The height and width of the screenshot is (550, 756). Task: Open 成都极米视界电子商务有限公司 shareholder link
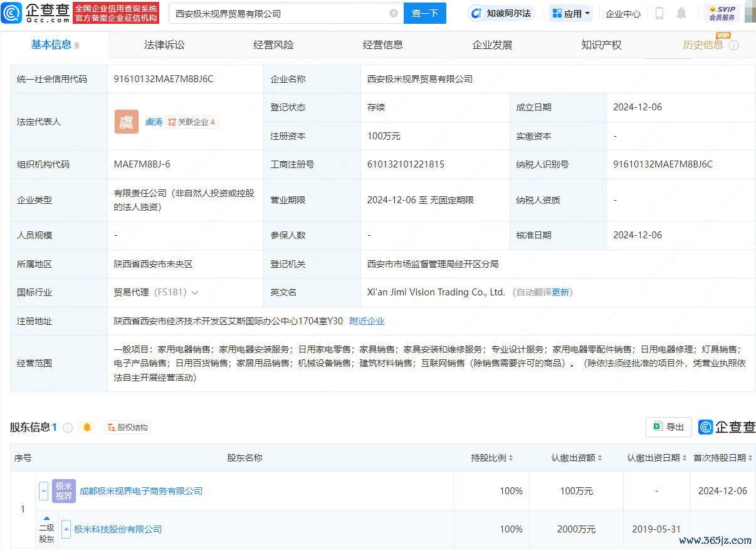coord(141,491)
